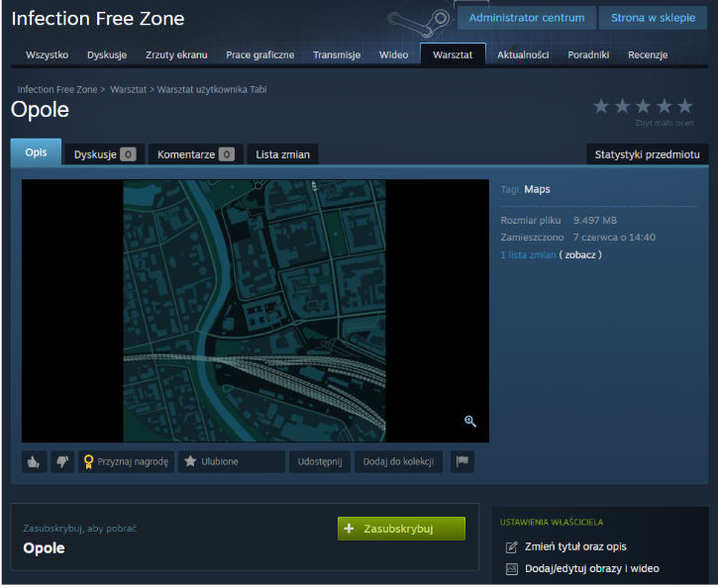This screenshot has height=588, width=718.
Task: Click the thumbs down rate icon
Action: click(62, 461)
